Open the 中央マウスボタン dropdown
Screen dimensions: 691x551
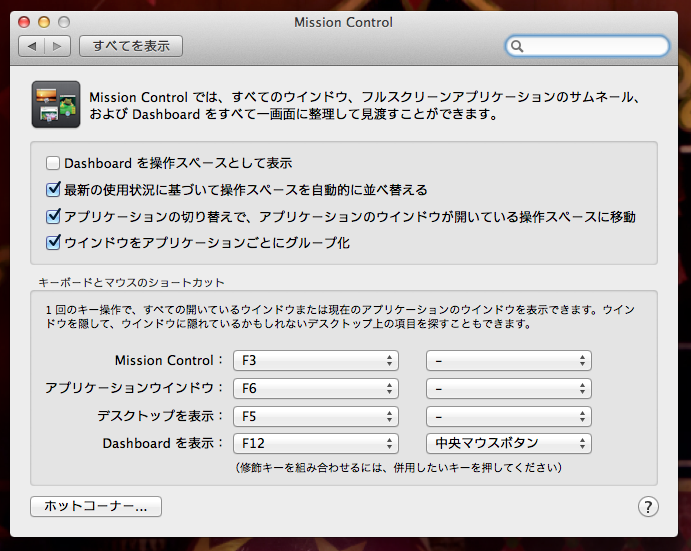coord(509,443)
